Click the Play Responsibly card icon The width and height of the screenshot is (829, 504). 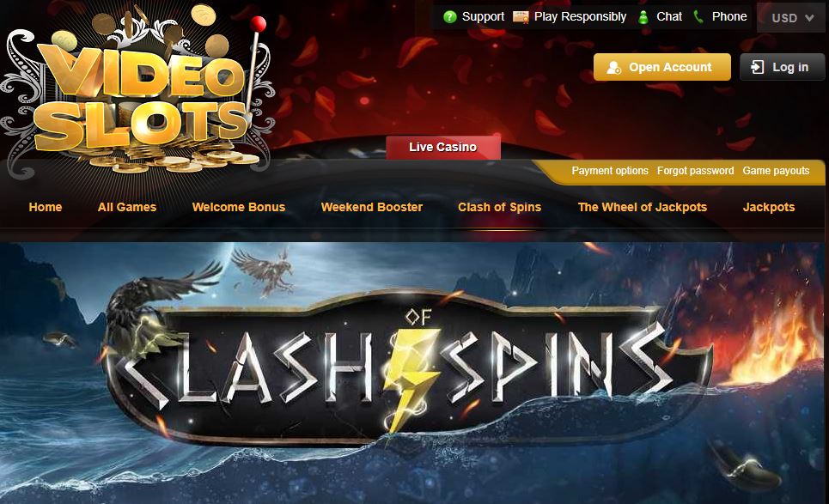click(x=521, y=17)
